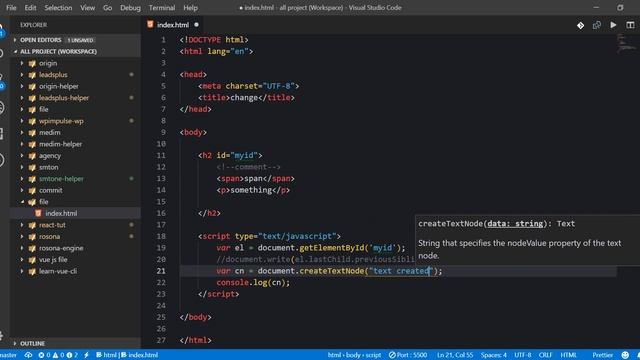This screenshot has height=360, width=640.
Task: Click the createTextNode parameter hint popup
Action: 527,240
